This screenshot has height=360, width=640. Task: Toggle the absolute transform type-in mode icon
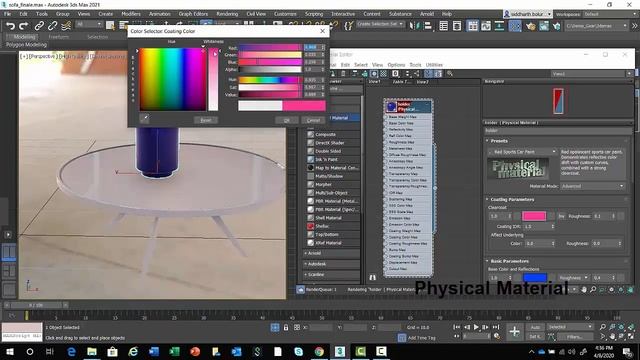click(x=297, y=327)
